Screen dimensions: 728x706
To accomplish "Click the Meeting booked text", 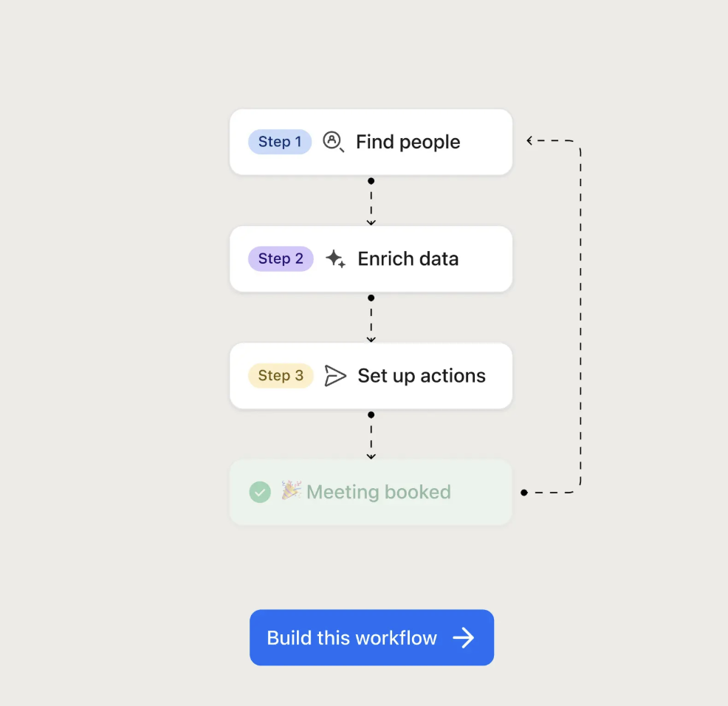I will [x=378, y=493].
